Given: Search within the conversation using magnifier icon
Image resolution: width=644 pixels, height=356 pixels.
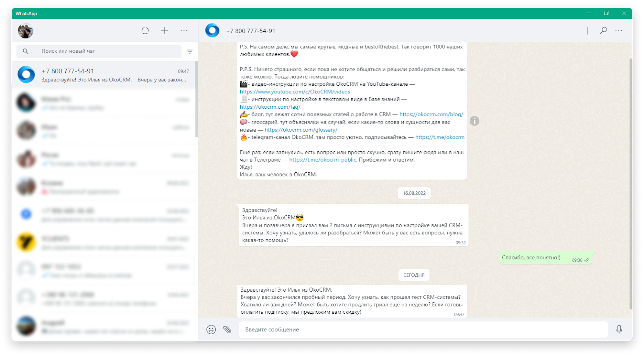Looking at the screenshot, I should [603, 31].
